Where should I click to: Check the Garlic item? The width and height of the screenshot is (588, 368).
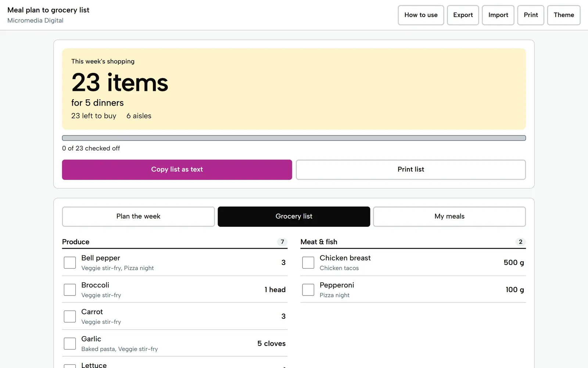tap(70, 344)
